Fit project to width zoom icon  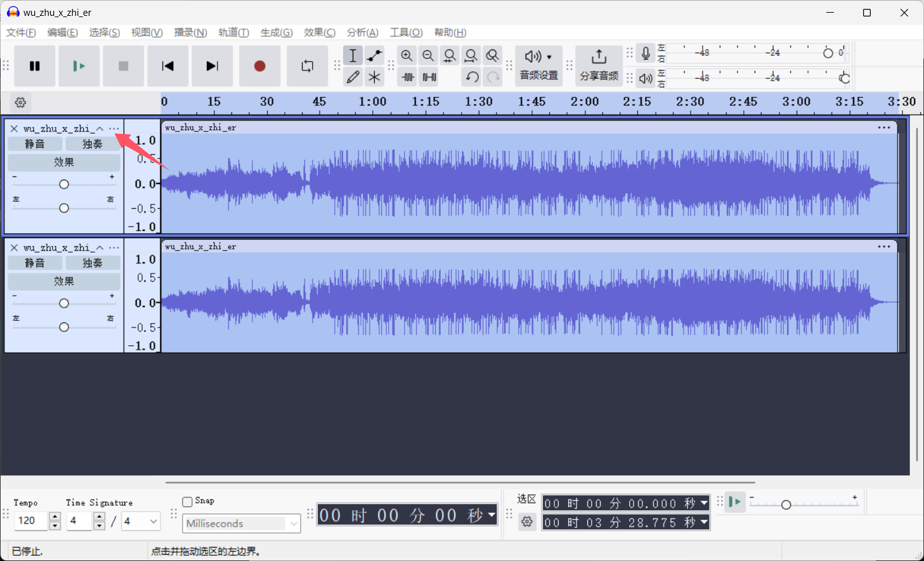pos(471,56)
